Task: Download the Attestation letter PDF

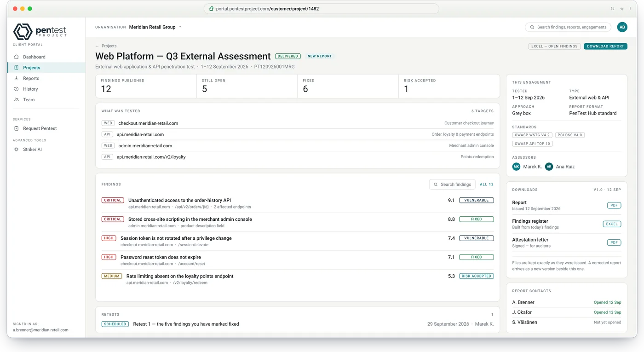Action: pos(614,242)
